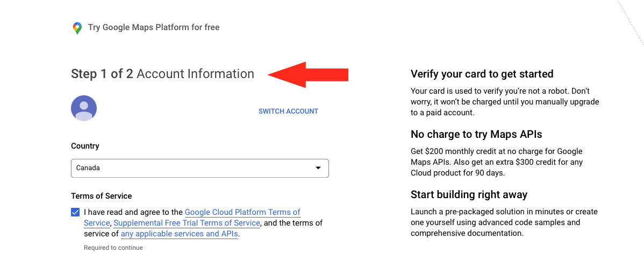Image resolution: width=644 pixels, height=273 pixels.
Task: Uncheck the Terms of Service agreement checkbox
Action: point(75,213)
